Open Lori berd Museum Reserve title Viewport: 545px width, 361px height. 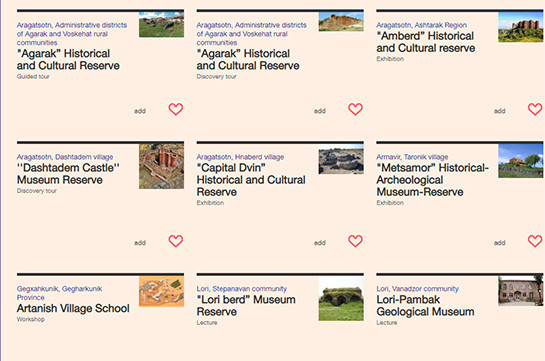tap(246, 306)
